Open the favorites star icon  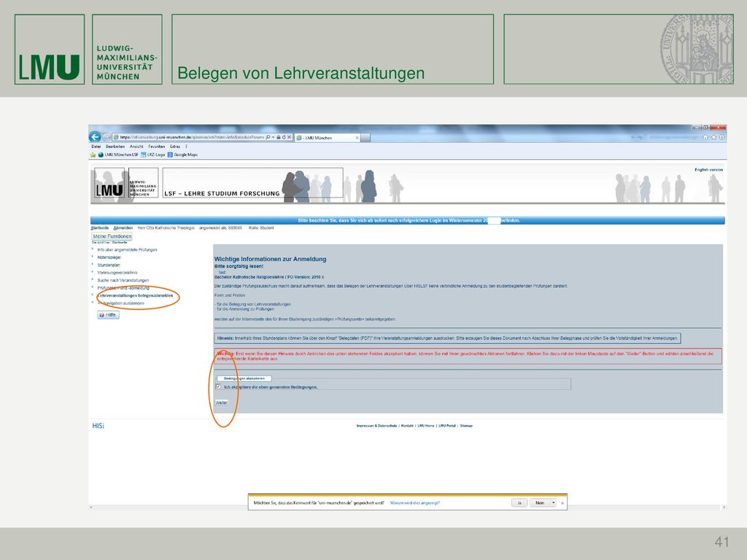point(713,137)
